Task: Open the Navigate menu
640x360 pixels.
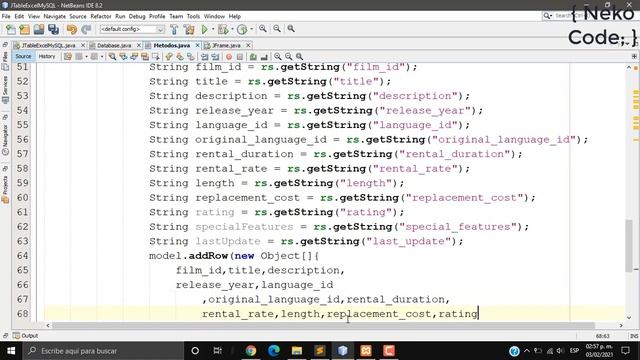Action: (x=55, y=16)
